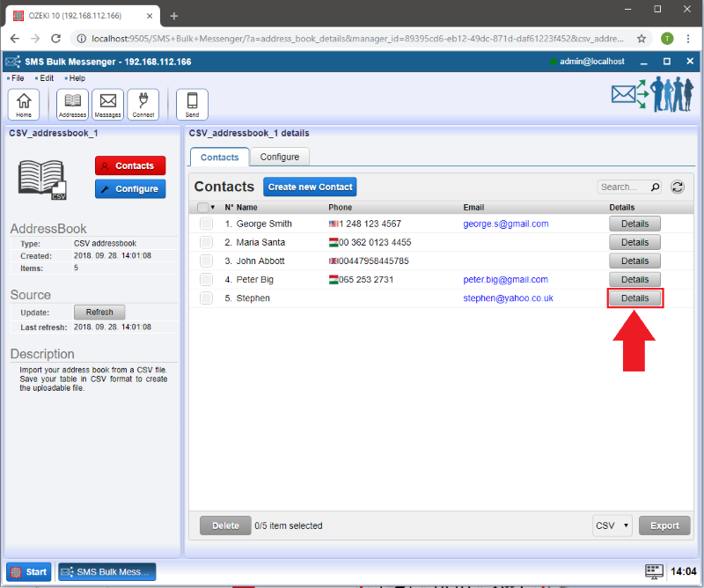Click the george.s@gmail.com email link
Screen dimensions: 704x588
point(505,224)
